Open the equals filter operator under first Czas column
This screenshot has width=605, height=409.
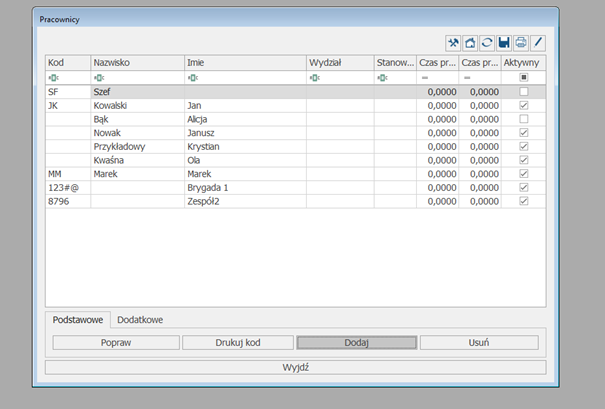click(x=424, y=77)
